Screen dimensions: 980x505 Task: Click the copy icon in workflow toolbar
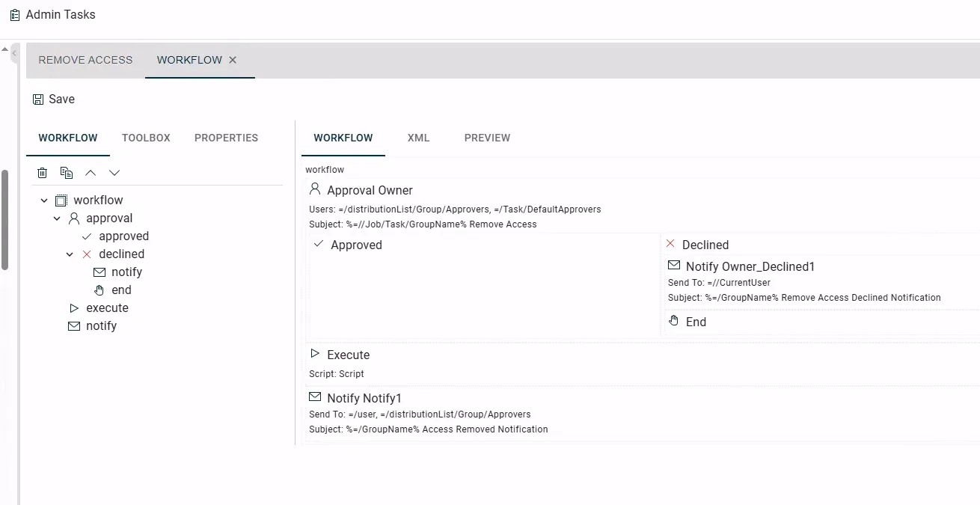(x=67, y=173)
